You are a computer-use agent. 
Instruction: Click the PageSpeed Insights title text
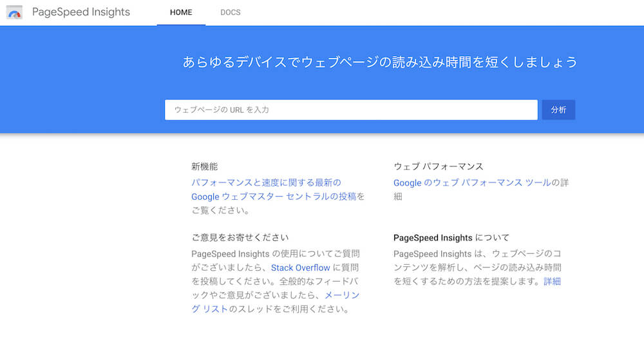tap(81, 12)
